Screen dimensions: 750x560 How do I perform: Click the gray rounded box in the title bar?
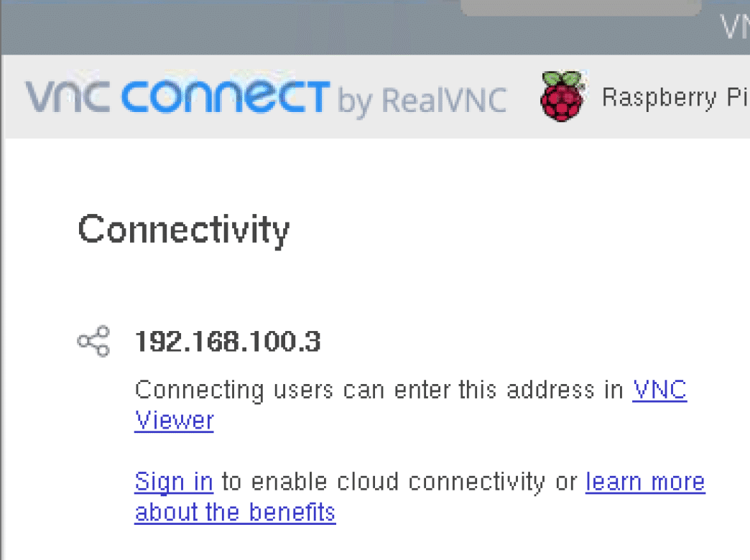point(580,8)
